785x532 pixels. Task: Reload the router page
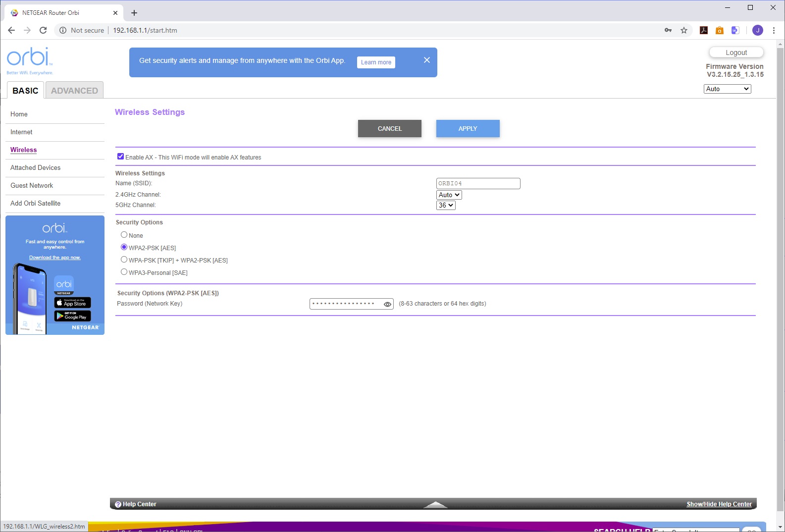pyautogui.click(x=43, y=30)
